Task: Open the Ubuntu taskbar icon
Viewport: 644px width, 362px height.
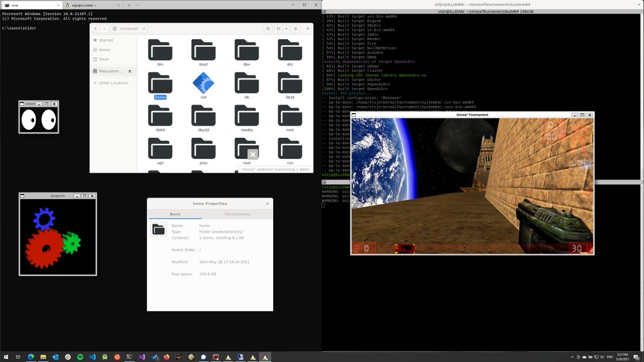Action: tap(117, 357)
